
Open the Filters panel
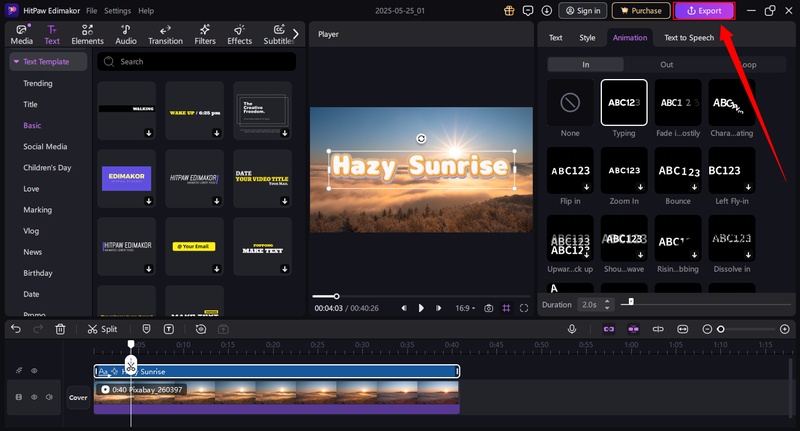click(205, 35)
